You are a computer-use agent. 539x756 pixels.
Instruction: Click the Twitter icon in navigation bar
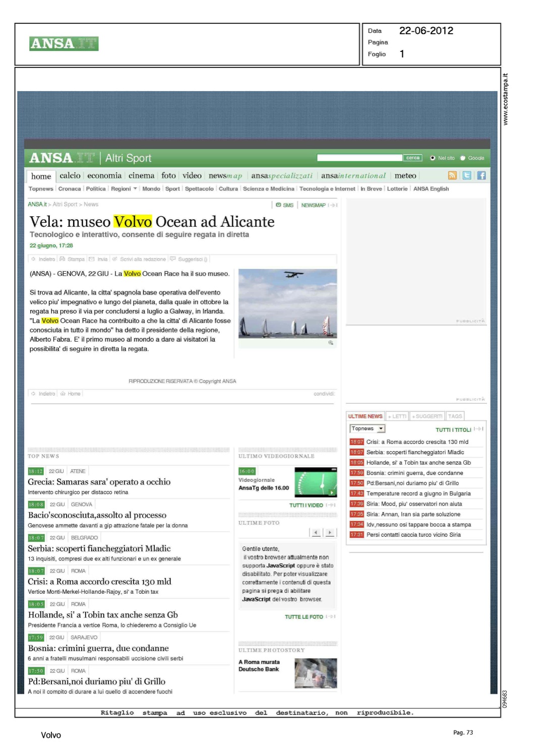pyautogui.click(x=467, y=175)
